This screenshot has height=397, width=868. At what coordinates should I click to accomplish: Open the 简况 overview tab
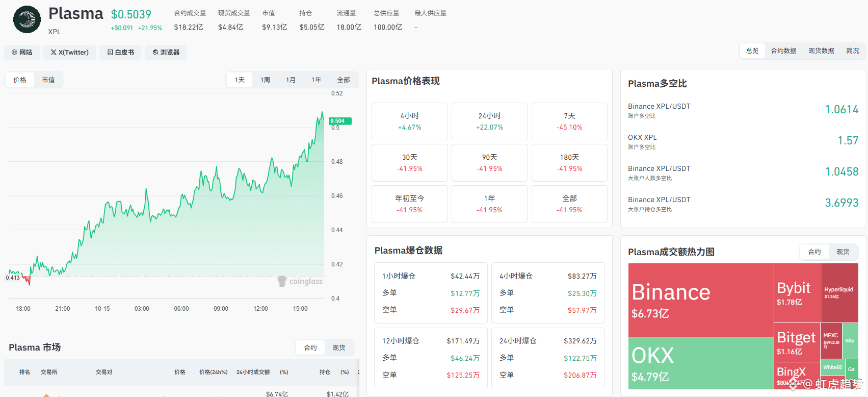(x=853, y=51)
